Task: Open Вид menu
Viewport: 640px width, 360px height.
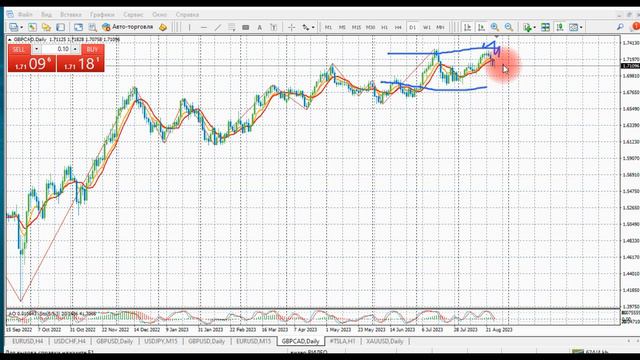Action: [x=47, y=14]
